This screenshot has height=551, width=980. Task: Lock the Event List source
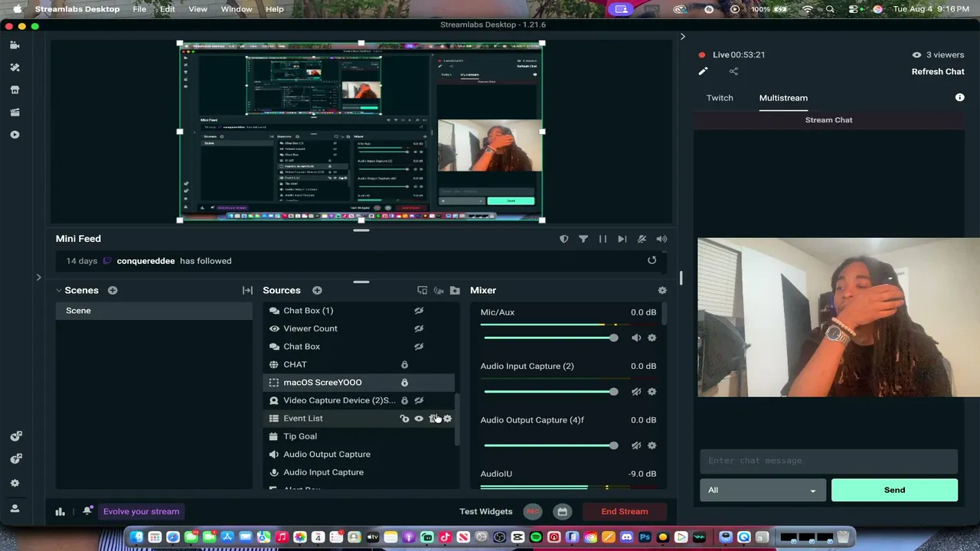404,419
